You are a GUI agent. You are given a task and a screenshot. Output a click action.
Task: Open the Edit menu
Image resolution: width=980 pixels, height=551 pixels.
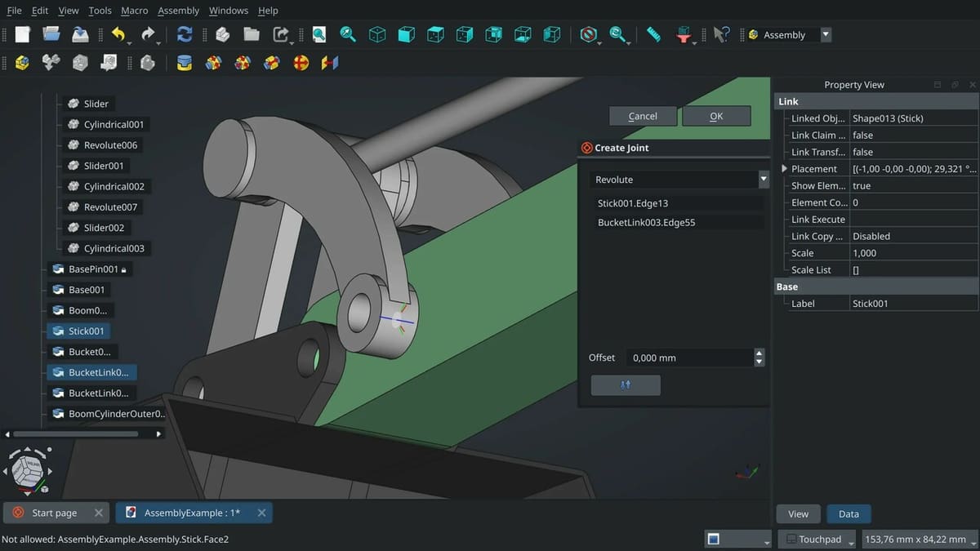(x=40, y=11)
